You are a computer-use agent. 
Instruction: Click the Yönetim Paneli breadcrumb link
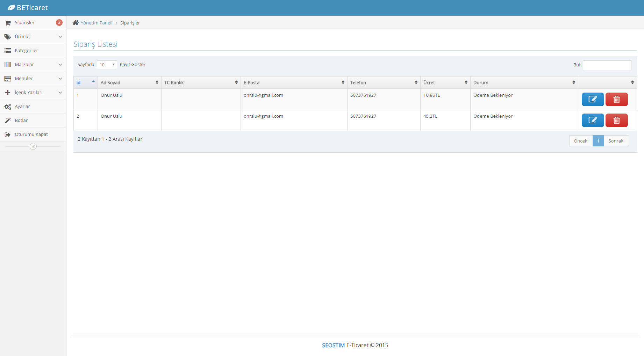(x=96, y=23)
